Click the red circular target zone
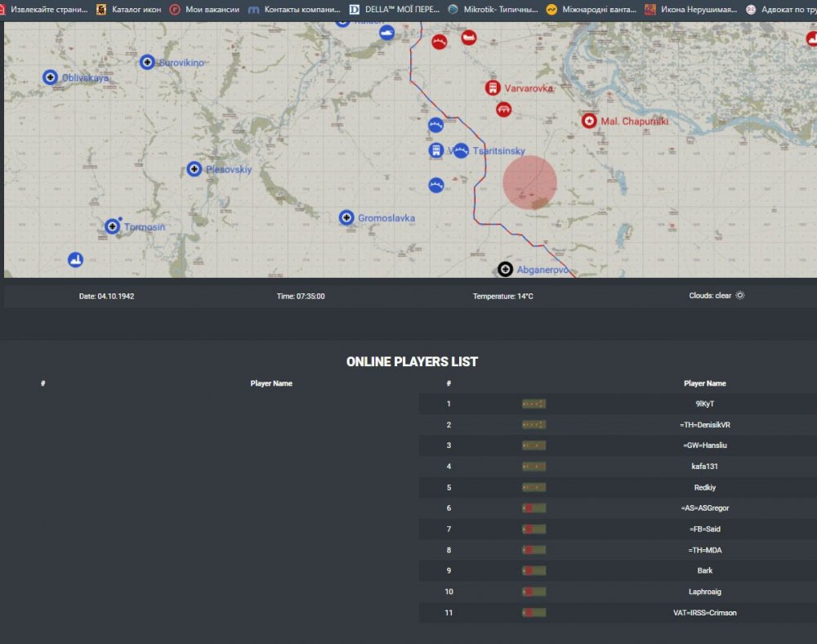Viewport: 817px width, 644px height. (529, 183)
